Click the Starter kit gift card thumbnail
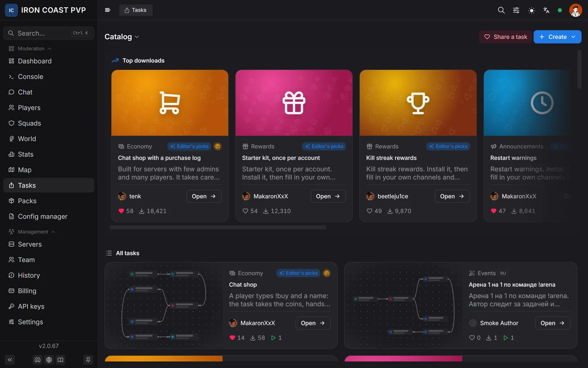Screen dimensions: 588x368 294,103
